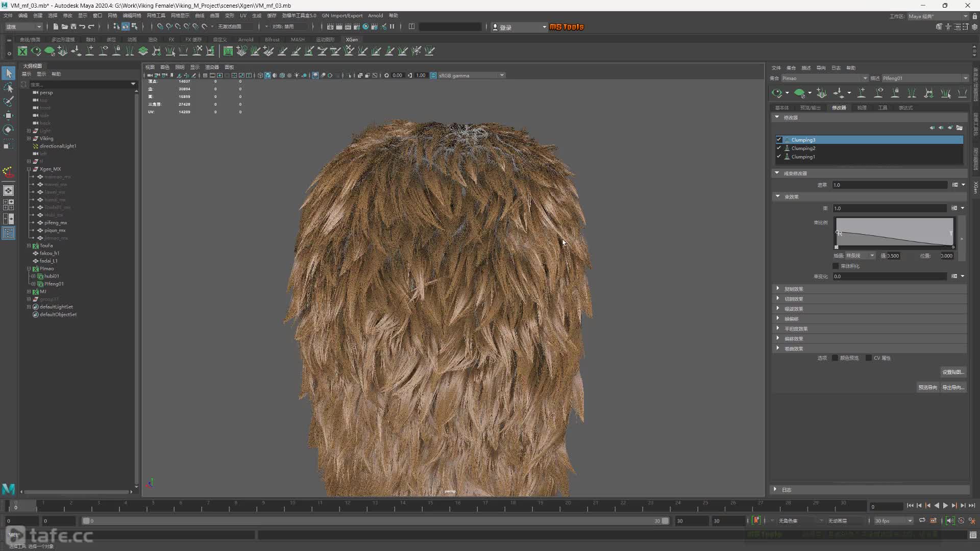Collapse the Xgen_MX tree node
This screenshot has width=980, height=551.
(x=29, y=169)
